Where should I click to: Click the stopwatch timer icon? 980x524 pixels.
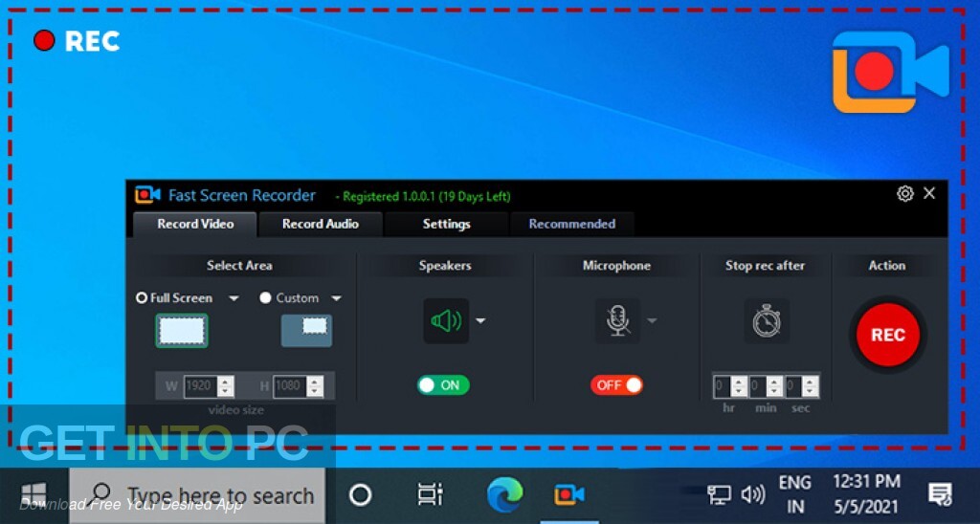[767, 321]
